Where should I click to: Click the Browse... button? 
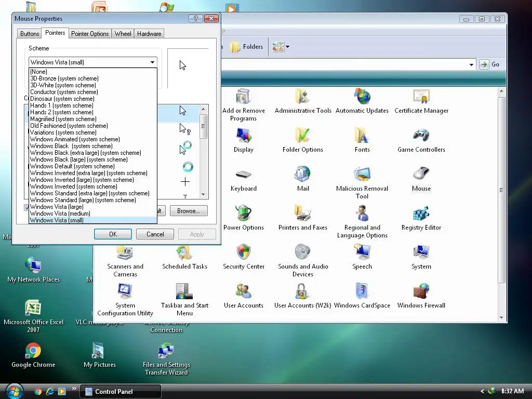click(189, 211)
